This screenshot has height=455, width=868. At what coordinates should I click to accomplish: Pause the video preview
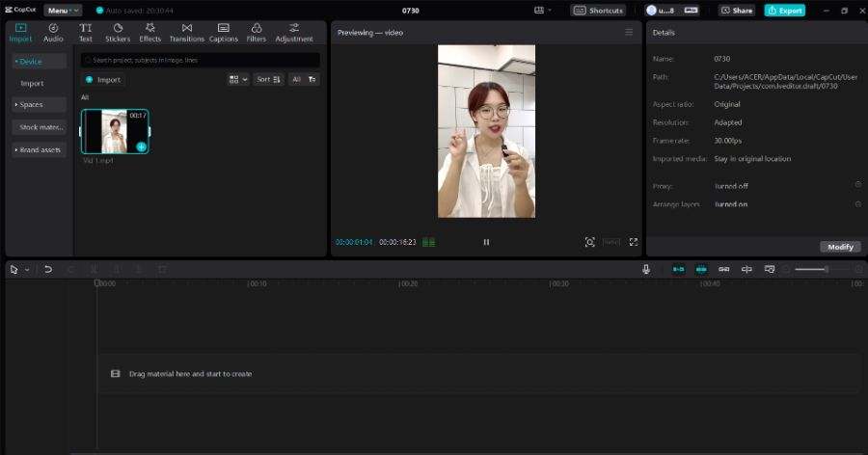[486, 242]
